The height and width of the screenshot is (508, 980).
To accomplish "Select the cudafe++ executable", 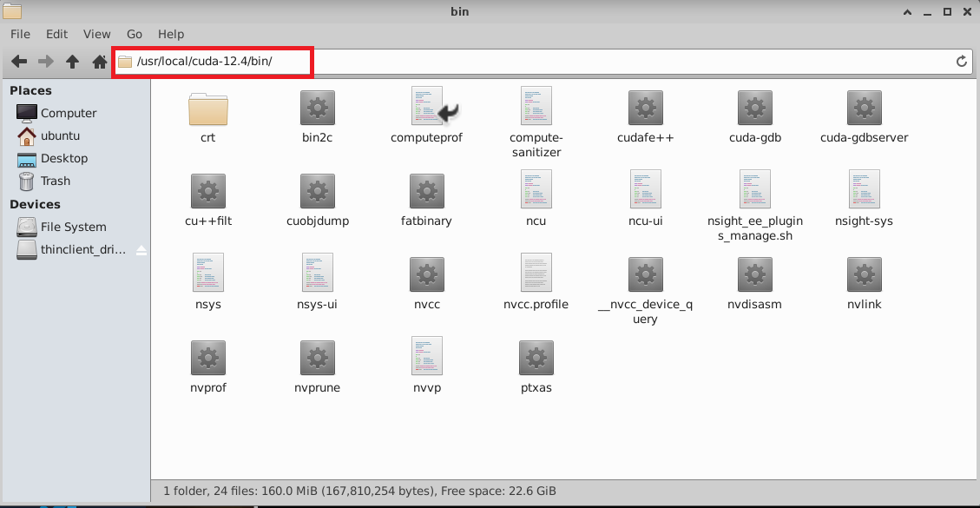I will (x=645, y=109).
